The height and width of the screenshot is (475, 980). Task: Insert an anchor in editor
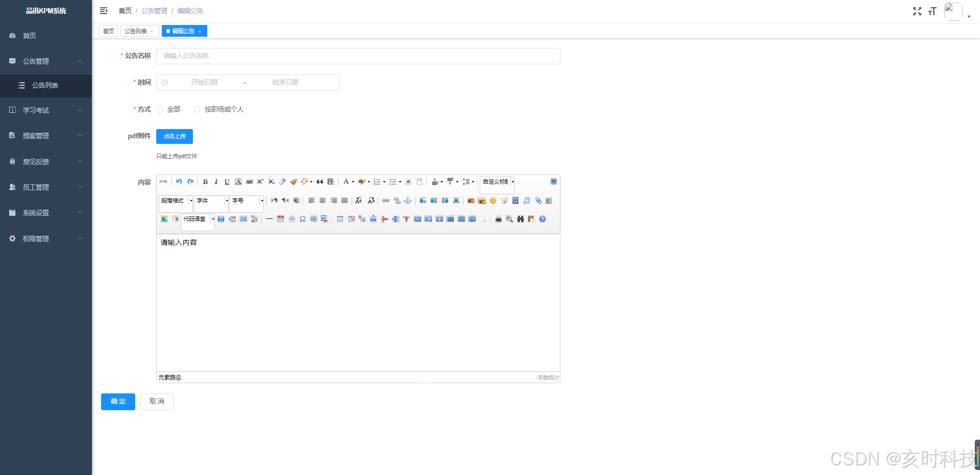pos(408,201)
